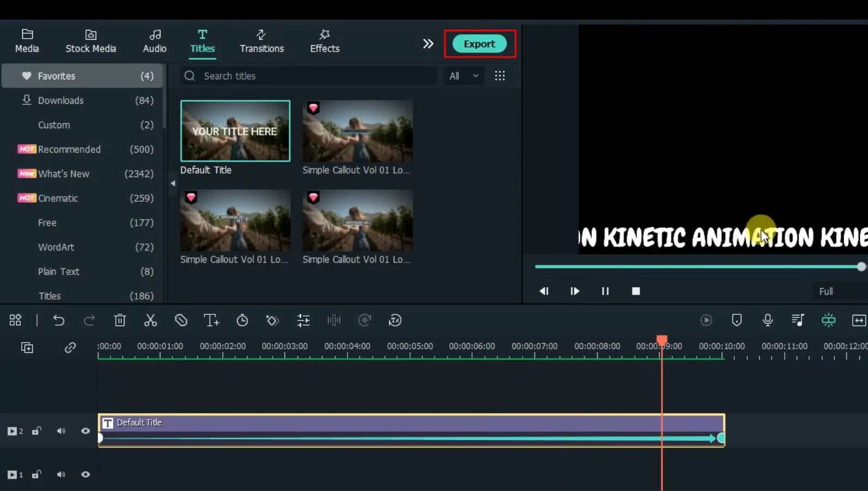Play the preview frame forward

(x=575, y=291)
